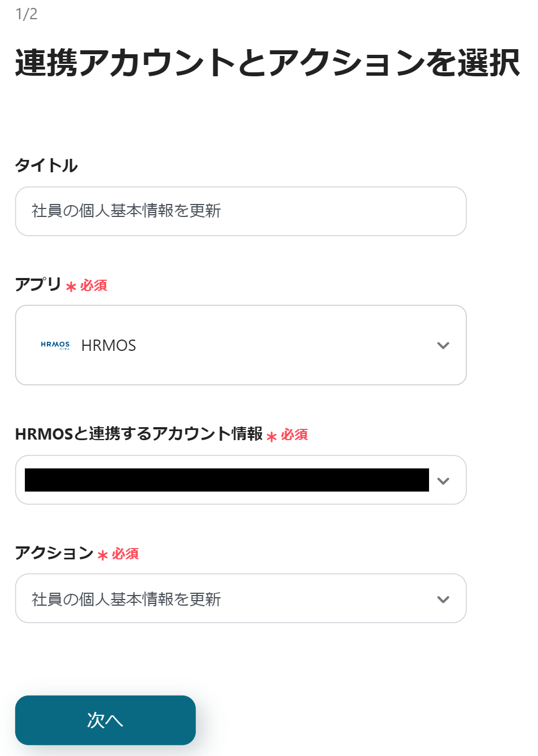The width and height of the screenshot is (538, 756).
Task: Expand the 社員の個人基本情報を更新 action dropdown
Action: (x=240, y=599)
